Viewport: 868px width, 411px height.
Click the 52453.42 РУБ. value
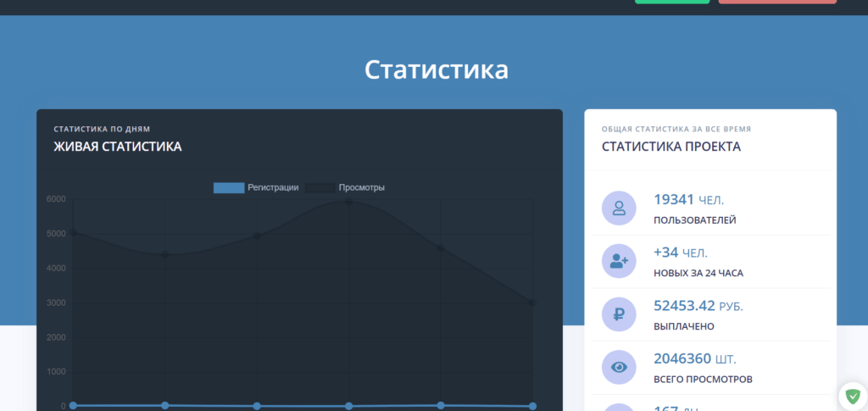click(698, 306)
